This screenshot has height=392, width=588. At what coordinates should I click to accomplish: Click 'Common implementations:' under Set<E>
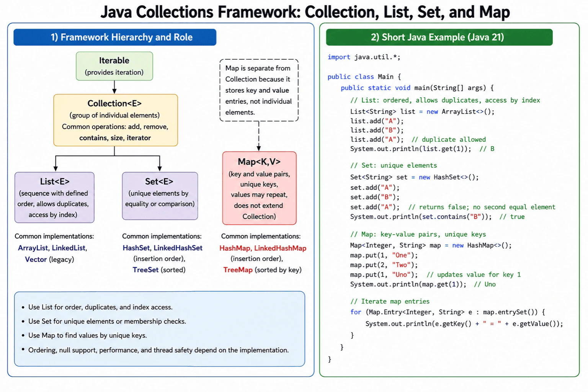pyautogui.click(x=162, y=236)
